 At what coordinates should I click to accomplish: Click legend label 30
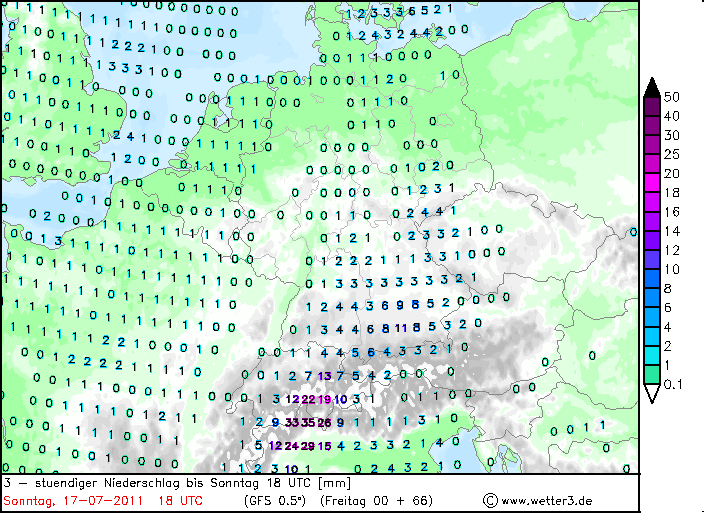tap(672, 136)
